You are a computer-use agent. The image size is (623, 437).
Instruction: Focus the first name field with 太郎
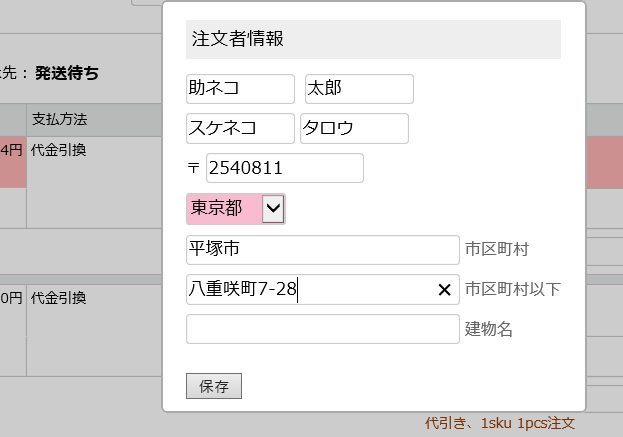(359, 89)
